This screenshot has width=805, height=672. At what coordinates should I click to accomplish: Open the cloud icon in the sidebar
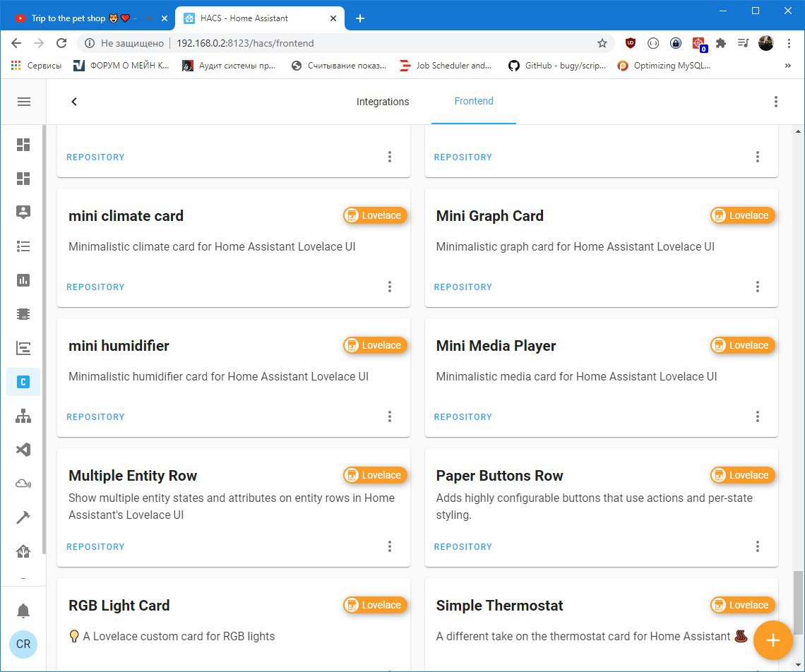(x=23, y=484)
